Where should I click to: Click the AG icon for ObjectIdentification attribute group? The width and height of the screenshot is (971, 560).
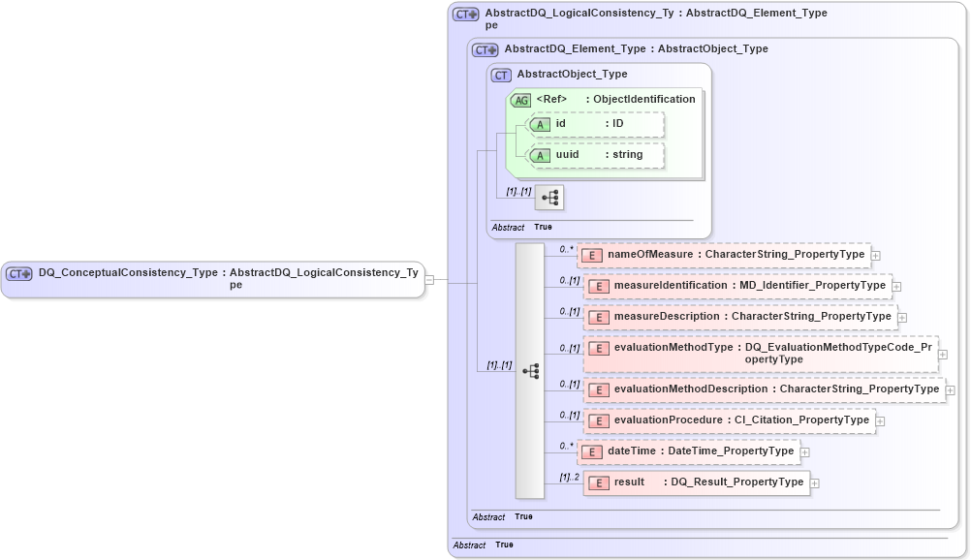tap(521, 99)
